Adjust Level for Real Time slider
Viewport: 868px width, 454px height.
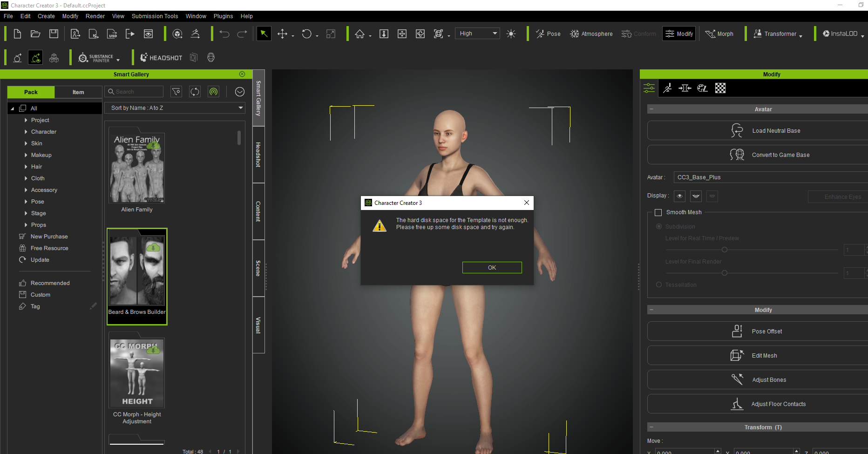point(724,250)
